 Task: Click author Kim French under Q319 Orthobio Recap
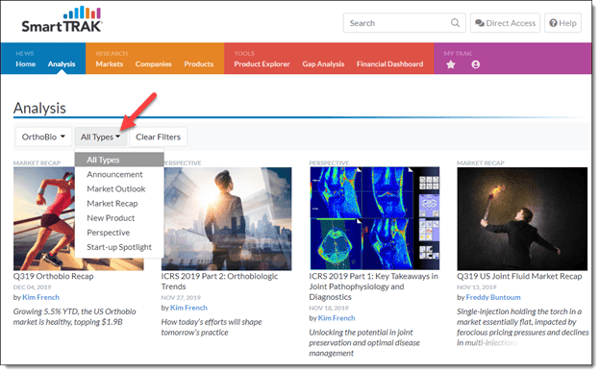tap(41, 297)
